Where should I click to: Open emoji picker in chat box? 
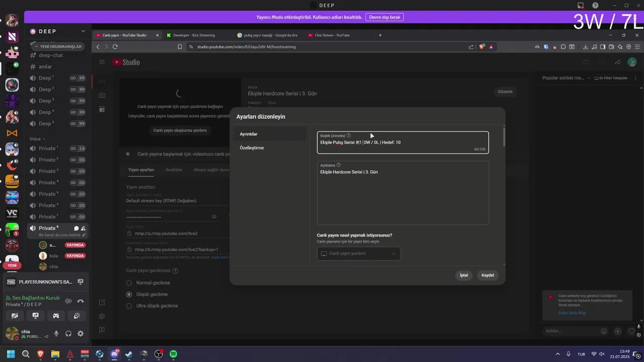[604, 331]
